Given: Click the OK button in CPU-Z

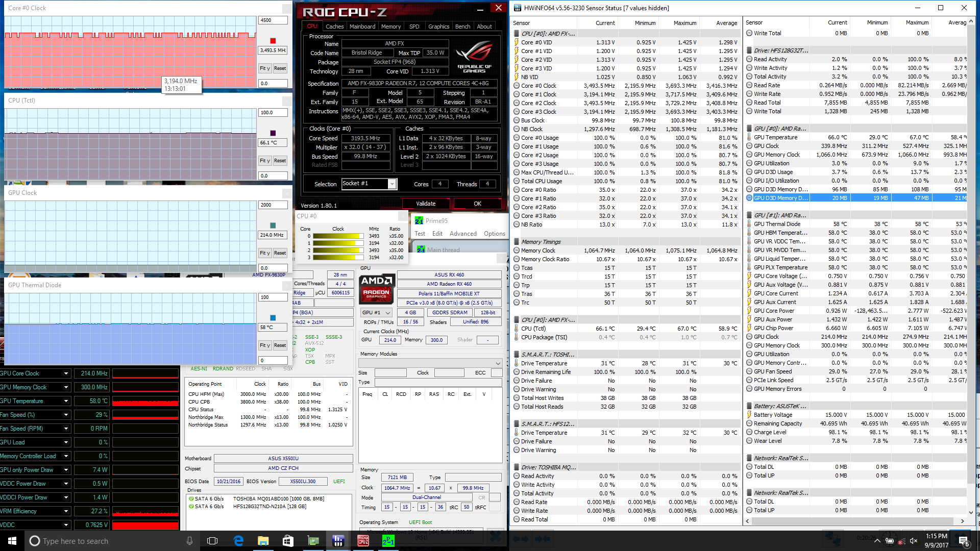Looking at the screenshot, I should tap(478, 204).
